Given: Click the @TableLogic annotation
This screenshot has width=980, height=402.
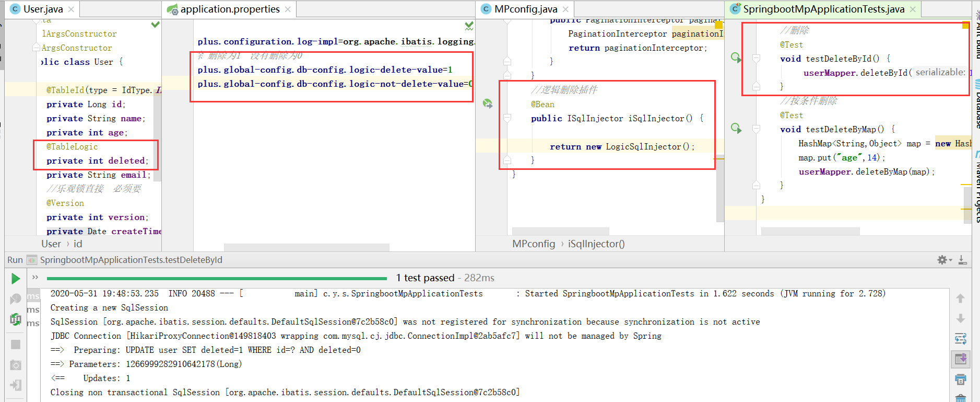Looking at the screenshot, I should (72, 147).
